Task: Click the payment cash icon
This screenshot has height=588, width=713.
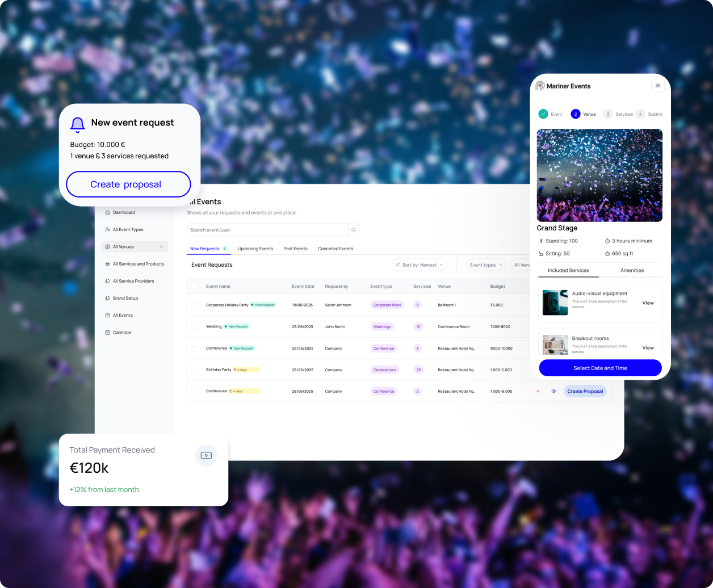Action: pos(206,455)
